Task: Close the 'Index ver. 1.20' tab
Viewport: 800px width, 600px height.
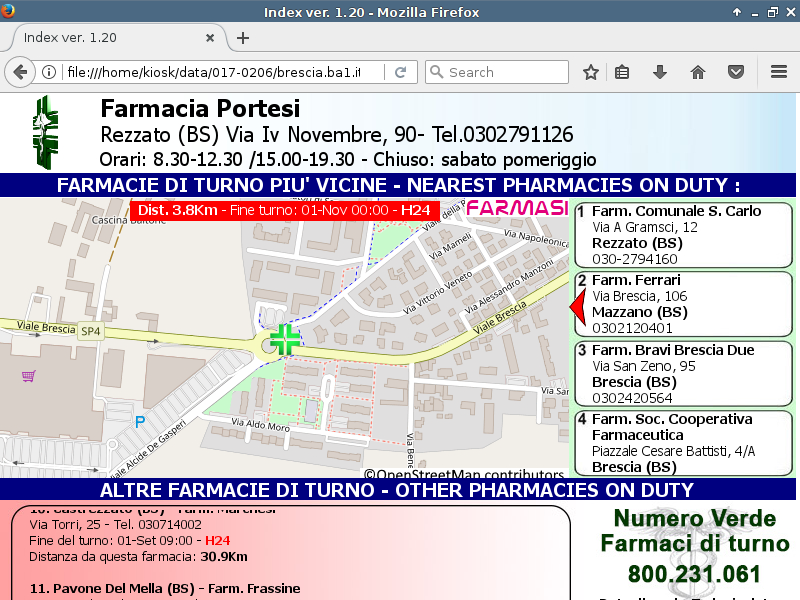Action: pos(210,38)
